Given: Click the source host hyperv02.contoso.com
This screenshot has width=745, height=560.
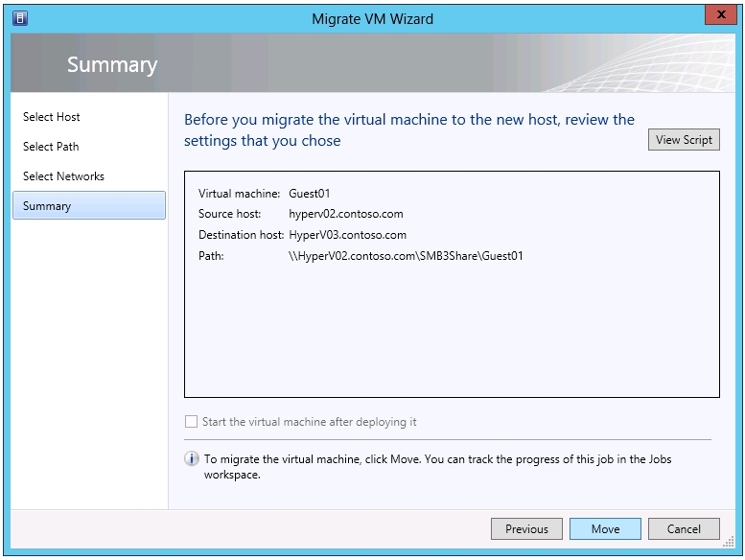Looking at the screenshot, I should coord(345,214).
